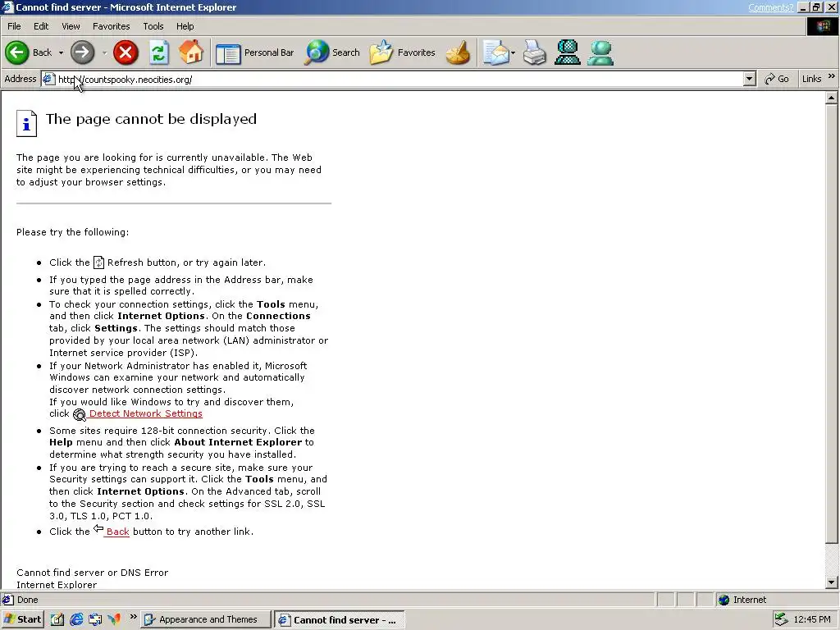Click the Mail envelope toolbar icon
Screen dimensions: 840x630
pos(495,52)
